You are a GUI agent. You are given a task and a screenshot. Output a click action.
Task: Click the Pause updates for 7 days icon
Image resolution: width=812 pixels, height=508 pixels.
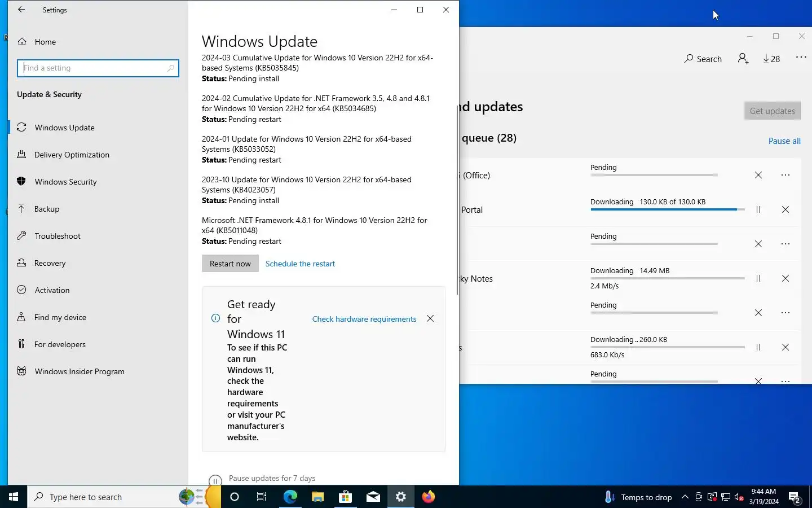(x=215, y=481)
